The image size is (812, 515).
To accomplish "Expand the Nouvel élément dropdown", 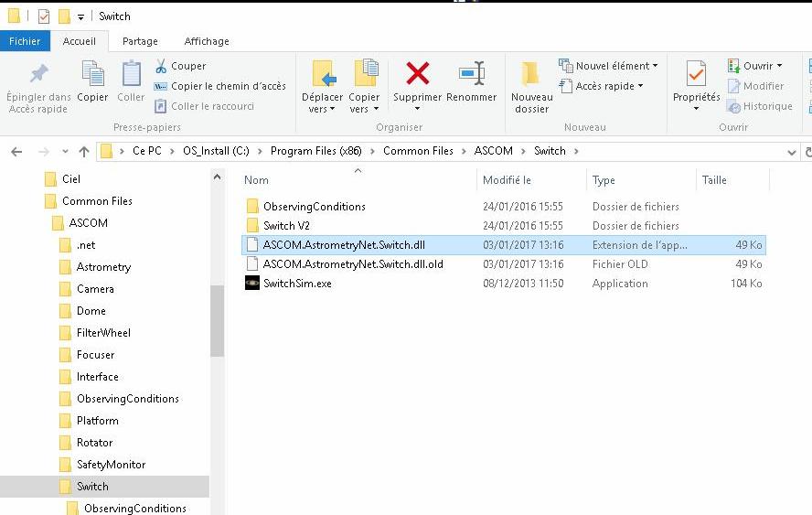I will tap(608, 66).
